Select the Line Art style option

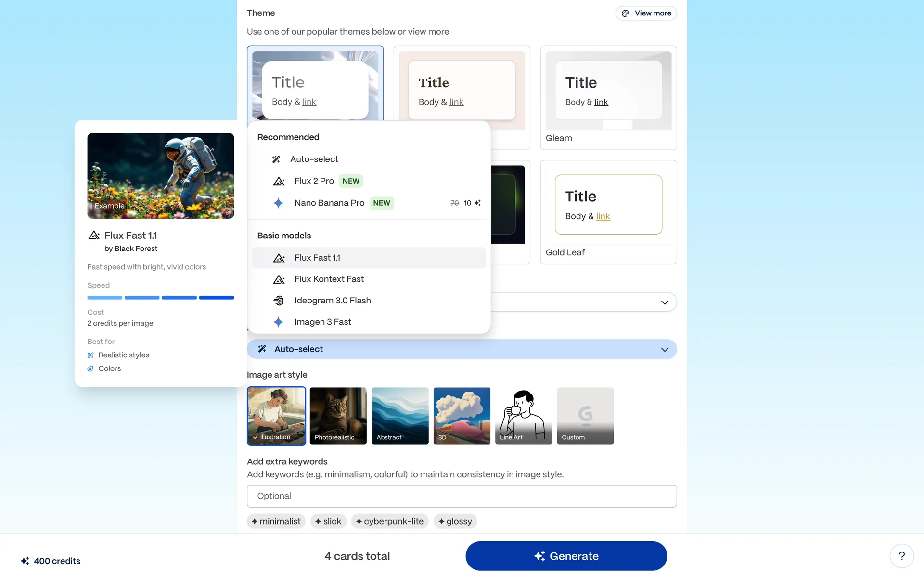coord(523,416)
